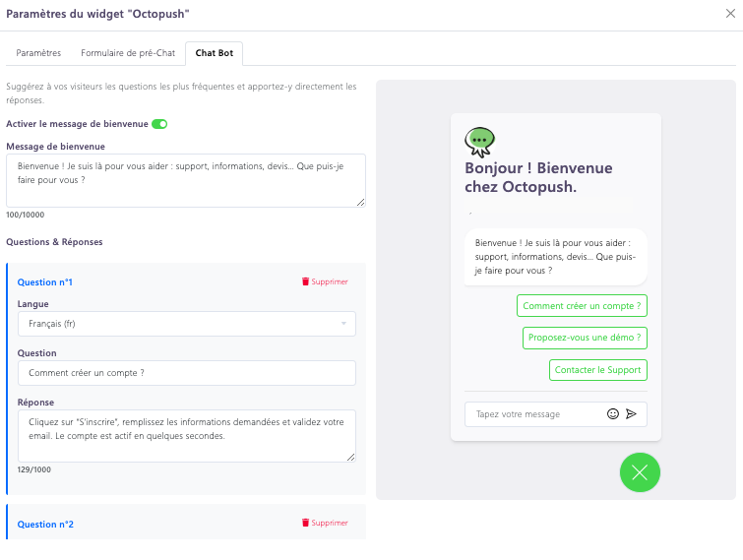
Task: Click the emoji smiley icon in chat preview
Action: coord(613,414)
